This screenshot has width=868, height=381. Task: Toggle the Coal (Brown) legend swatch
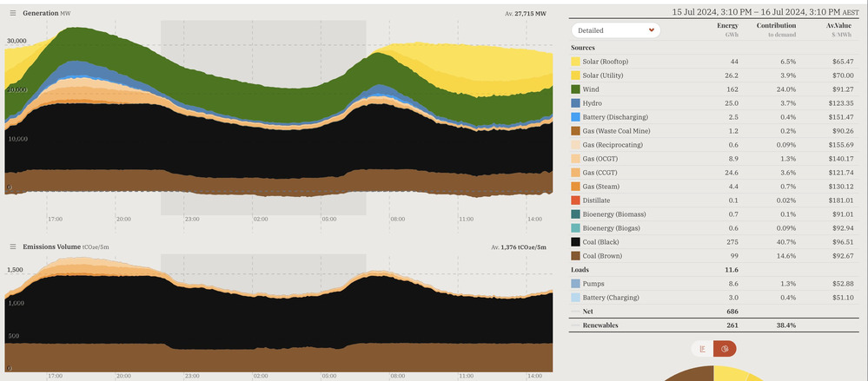(x=575, y=256)
